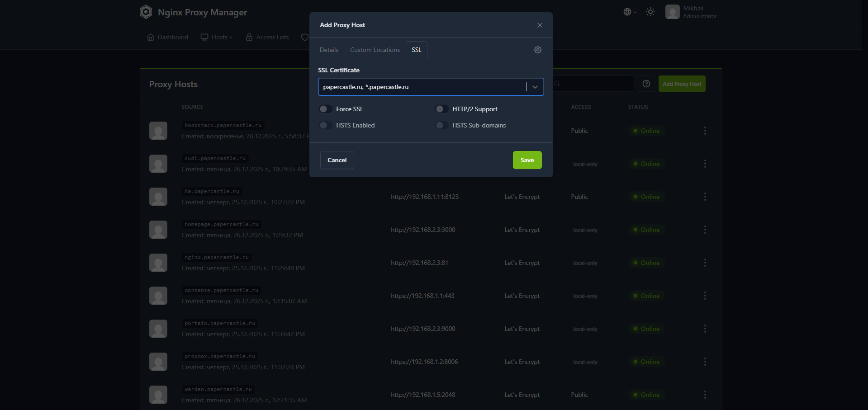The width and height of the screenshot is (868, 410).
Task: Click destination http://192.168.1.11:8123
Action: [425, 197]
